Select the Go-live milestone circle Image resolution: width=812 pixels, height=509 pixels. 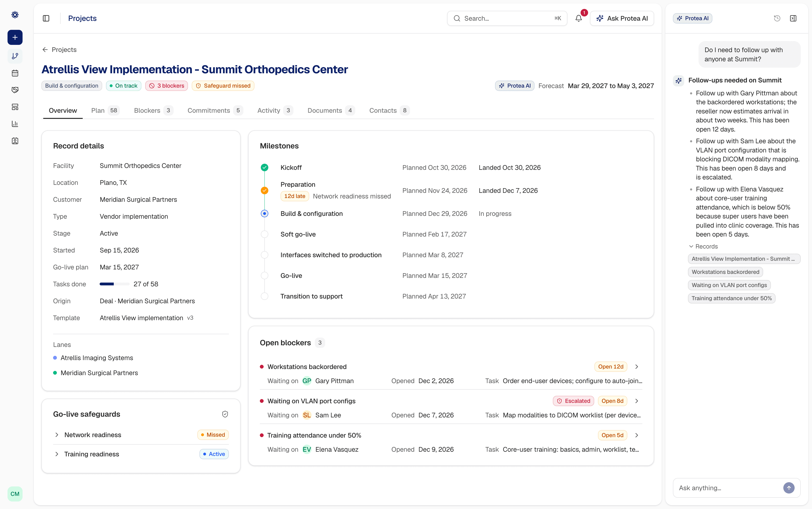(x=265, y=276)
